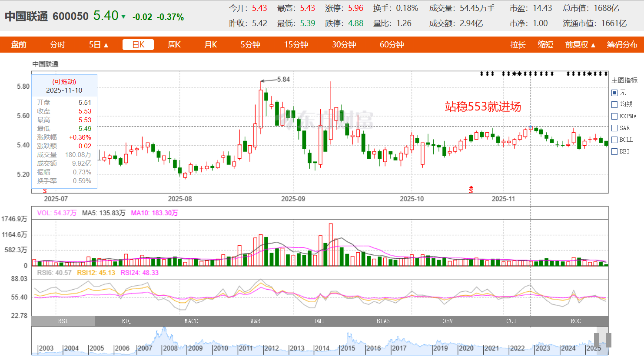Switch to the 分时 intraday tab
The image size is (644, 364).
[x=57, y=44]
